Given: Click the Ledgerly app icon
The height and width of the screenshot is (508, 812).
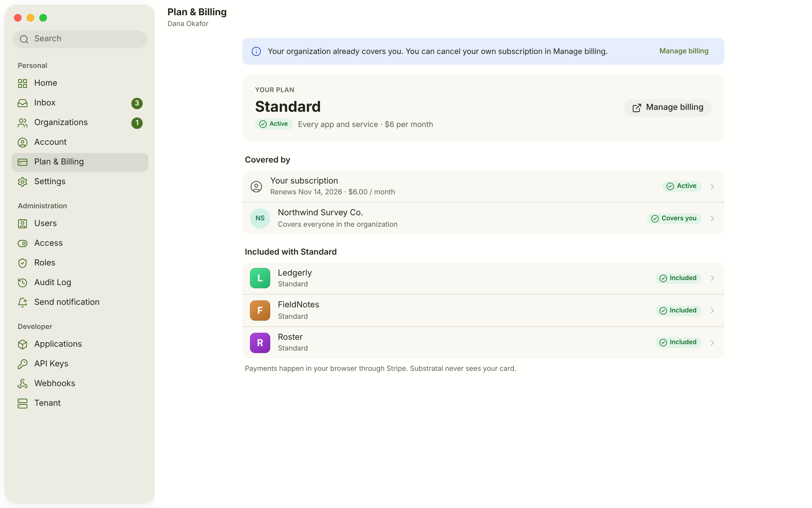Looking at the screenshot, I should tap(260, 278).
